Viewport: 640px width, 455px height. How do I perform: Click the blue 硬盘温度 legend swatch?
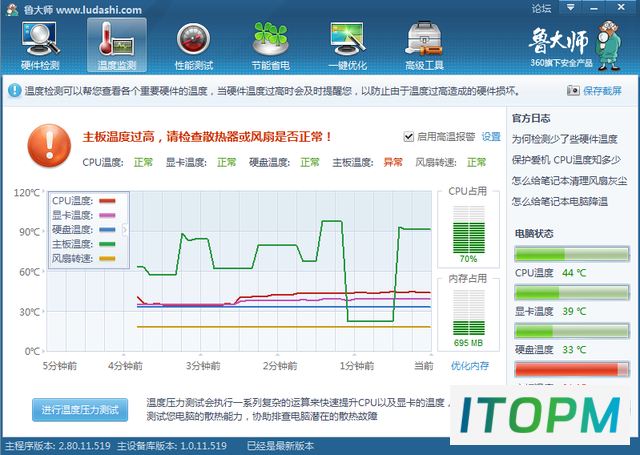(107, 230)
